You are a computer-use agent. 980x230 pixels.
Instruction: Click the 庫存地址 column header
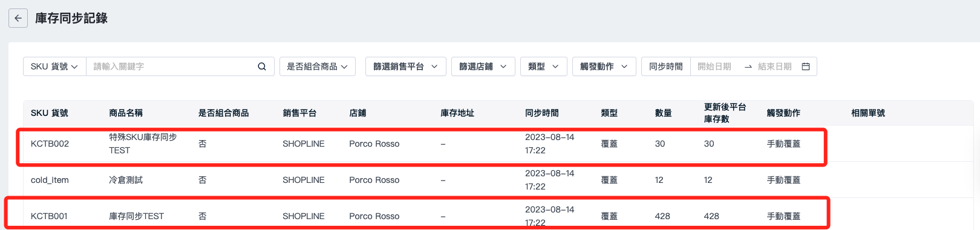(457, 113)
